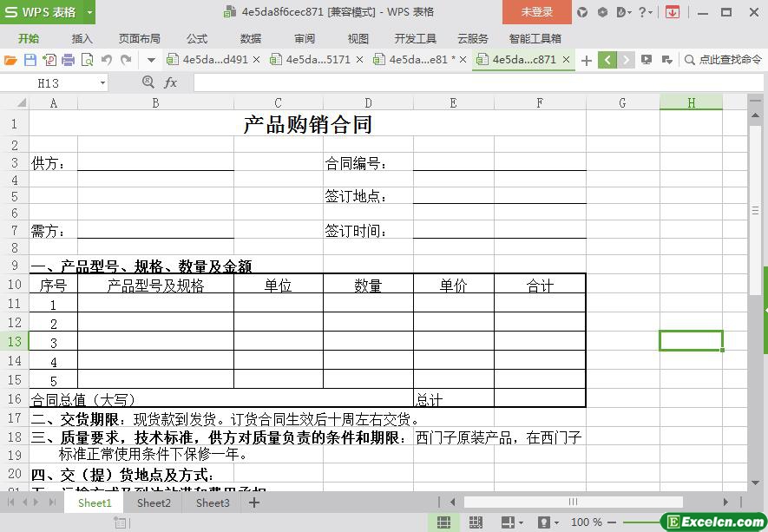Click the Open folder icon in toolbar
Screen dimensions: 768x532
pyautogui.click(x=10, y=60)
